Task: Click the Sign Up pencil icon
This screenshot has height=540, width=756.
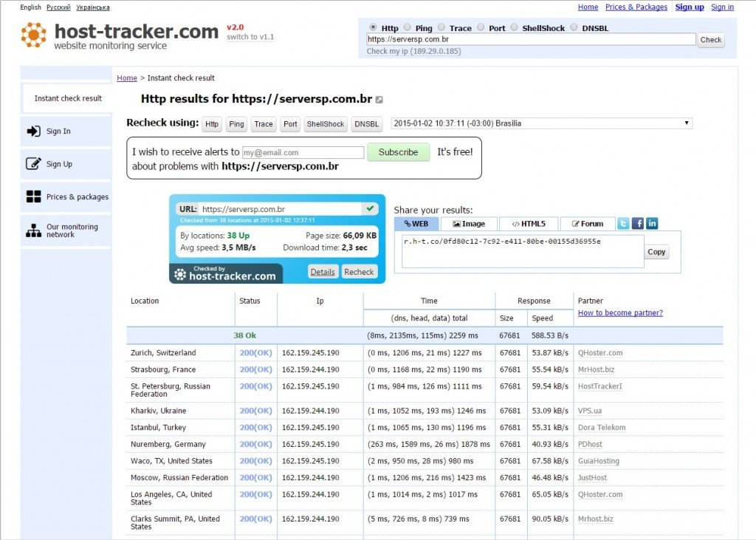Action: coord(33,163)
